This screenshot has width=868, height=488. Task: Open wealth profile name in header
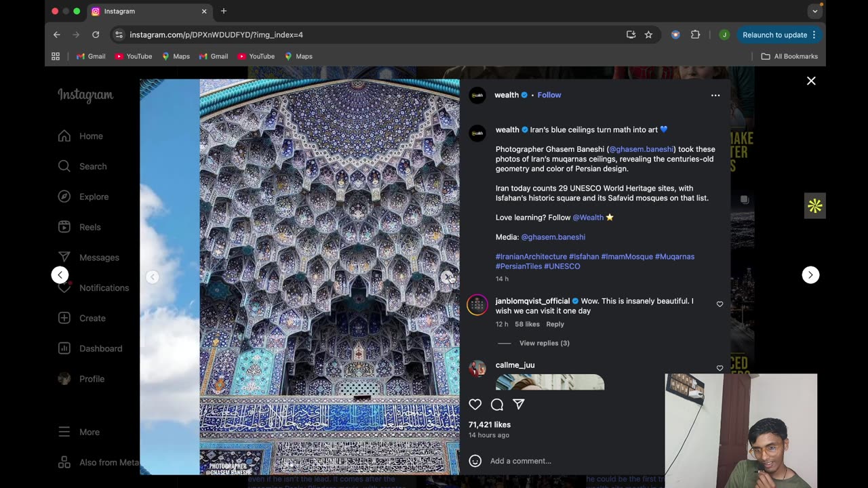[x=507, y=96]
